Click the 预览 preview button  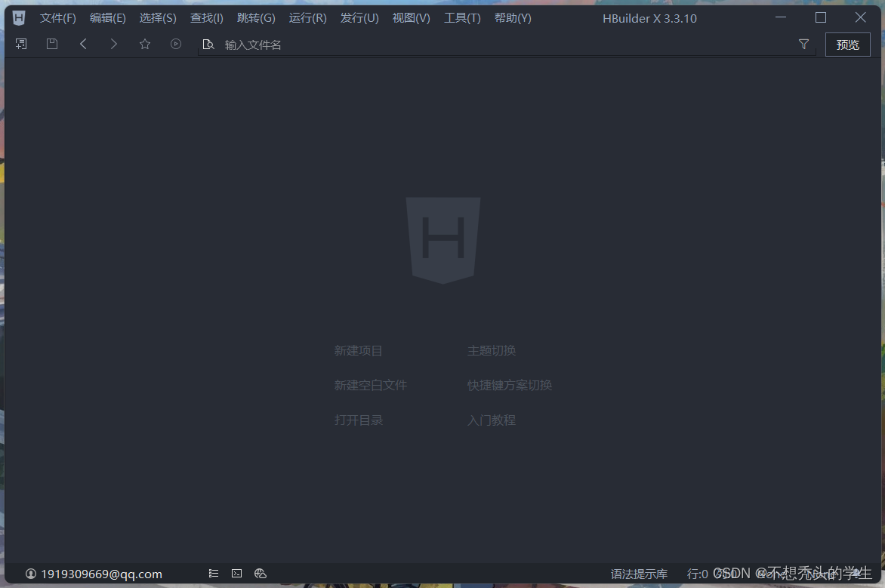click(x=848, y=45)
